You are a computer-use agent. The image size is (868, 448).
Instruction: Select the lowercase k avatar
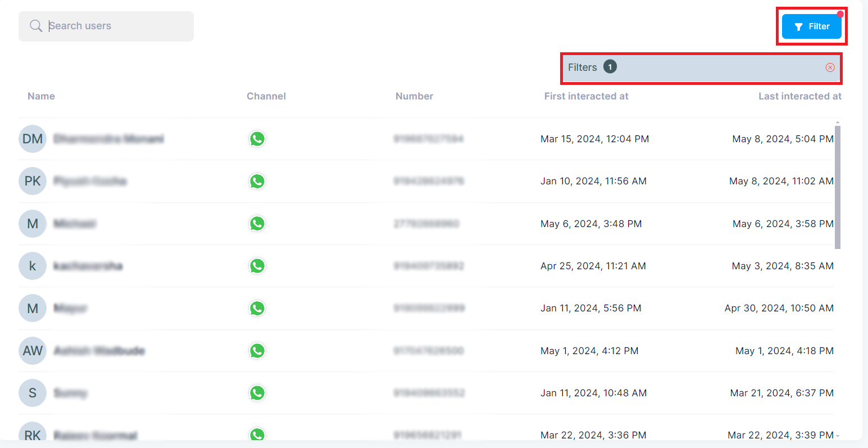point(33,266)
